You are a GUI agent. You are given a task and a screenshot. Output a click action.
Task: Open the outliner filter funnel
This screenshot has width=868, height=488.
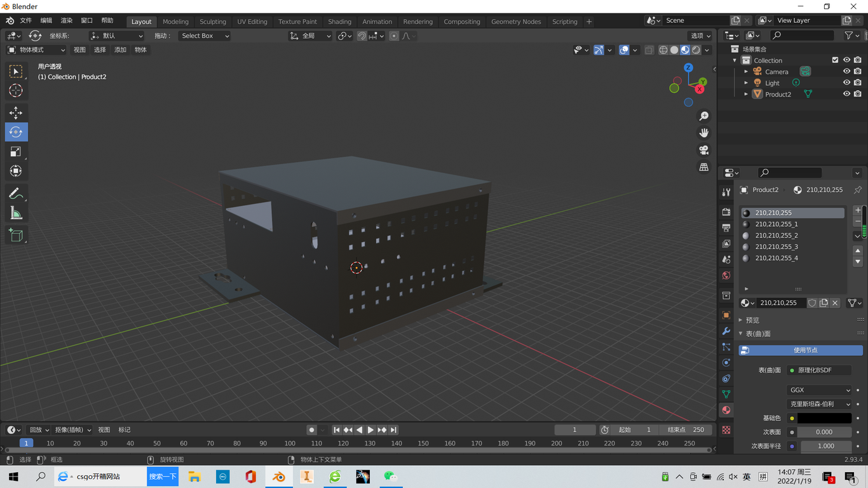coord(848,36)
